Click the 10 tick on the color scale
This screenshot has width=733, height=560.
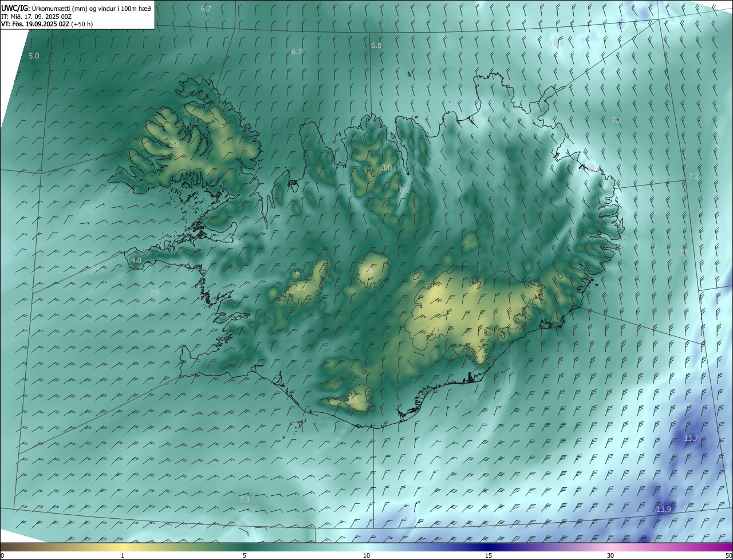pyautogui.click(x=366, y=555)
